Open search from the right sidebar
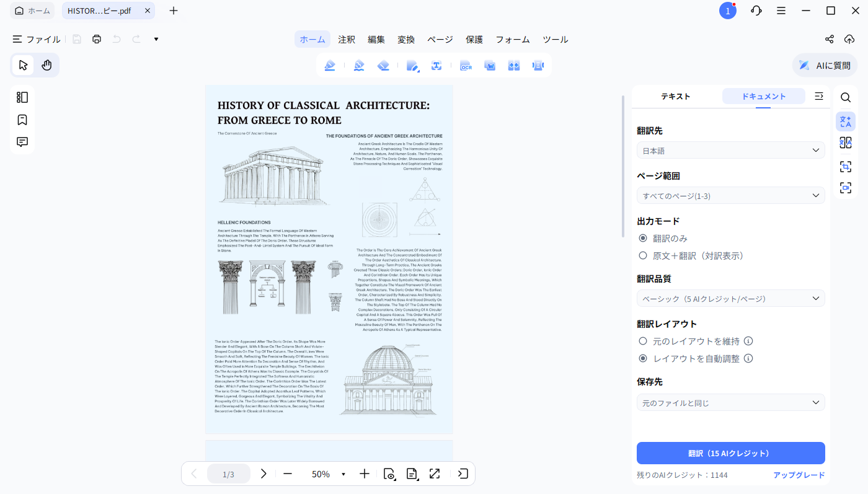Image resolution: width=868 pixels, height=494 pixels. pos(846,97)
